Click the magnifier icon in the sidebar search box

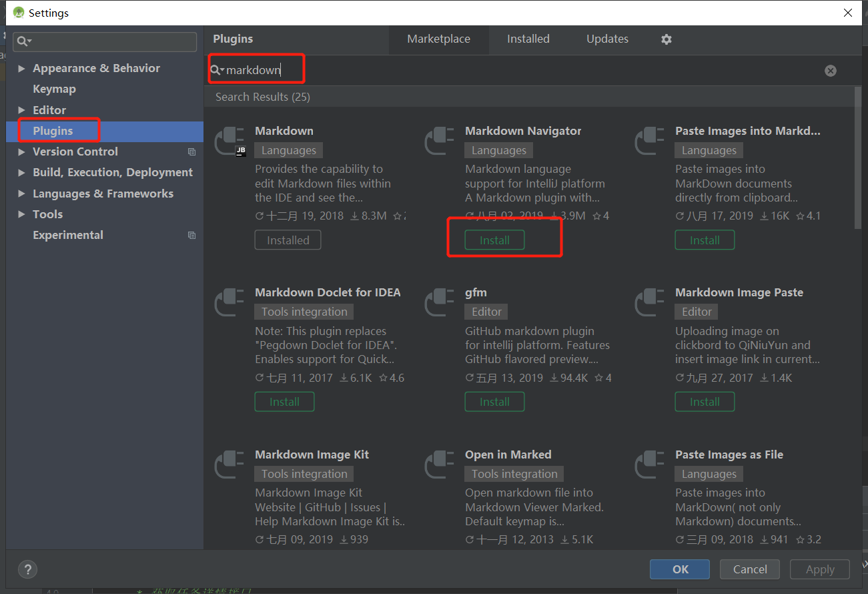(23, 41)
